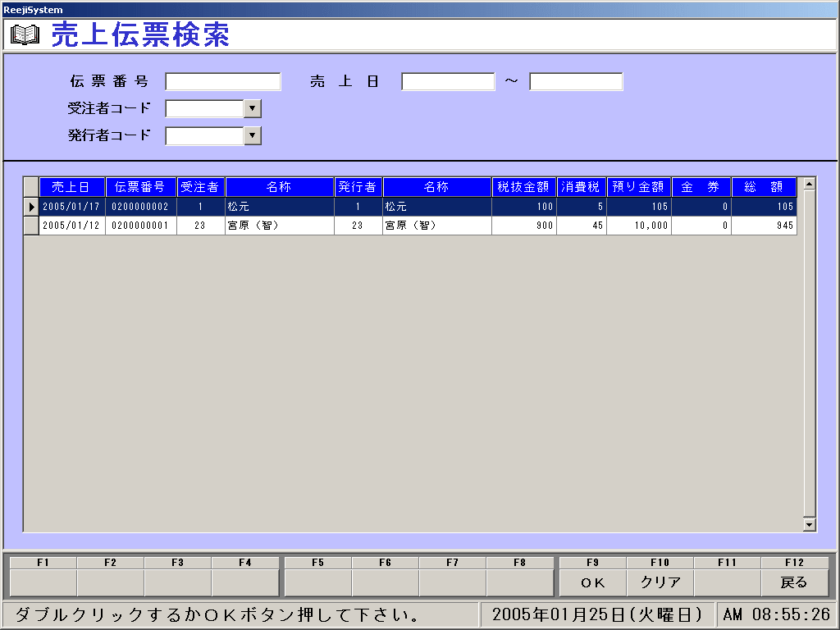Click the 伝票番号 column header
The image size is (840, 630).
[140, 187]
